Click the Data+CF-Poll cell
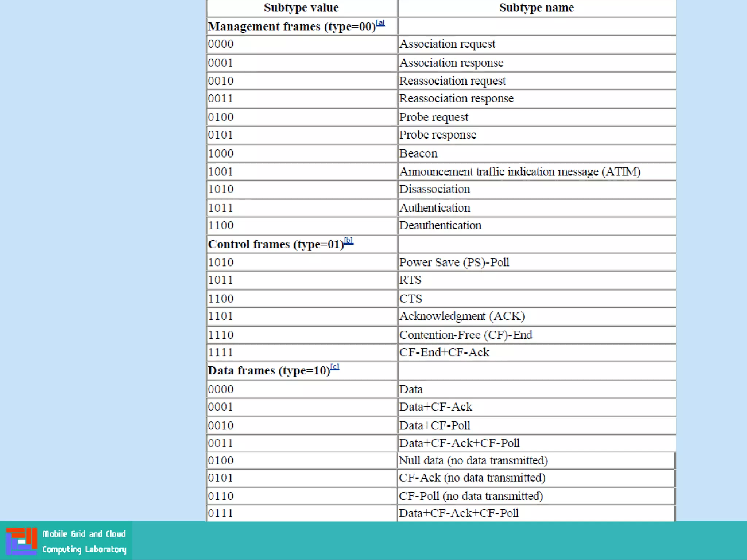Image resolution: width=747 pixels, height=560 pixels. pyautogui.click(x=435, y=425)
